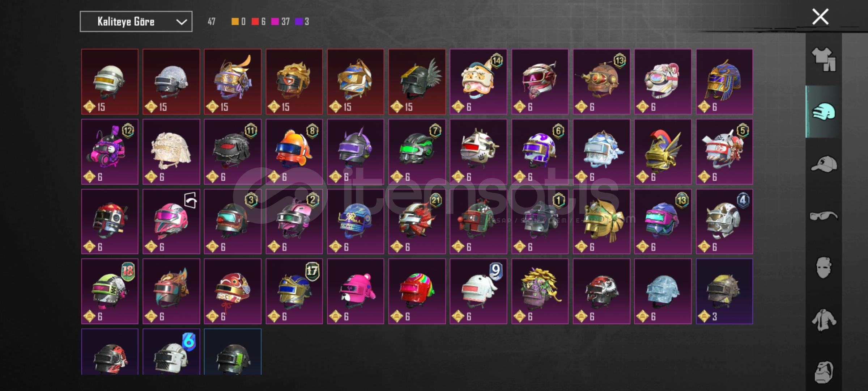Select the purple-tier helmet valued at 3
This screenshot has width=868, height=391.
point(724,291)
